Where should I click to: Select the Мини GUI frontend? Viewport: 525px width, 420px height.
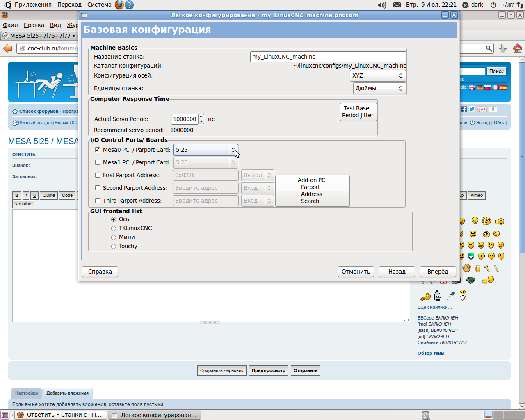click(x=114, y=237)
